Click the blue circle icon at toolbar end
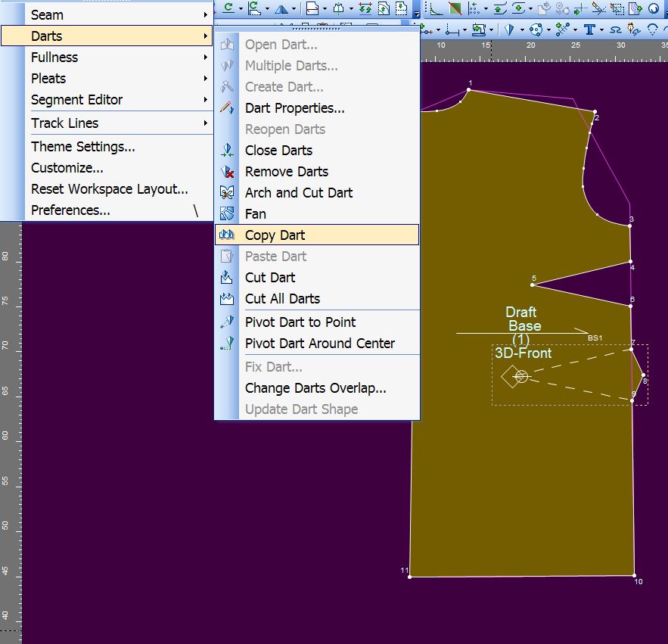Screen dimensions: 668x644 tap(654, 8)
